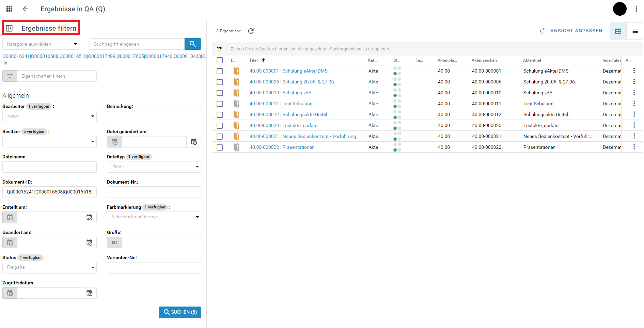Remove the document ID filter with X

click(x=5, y=63)
